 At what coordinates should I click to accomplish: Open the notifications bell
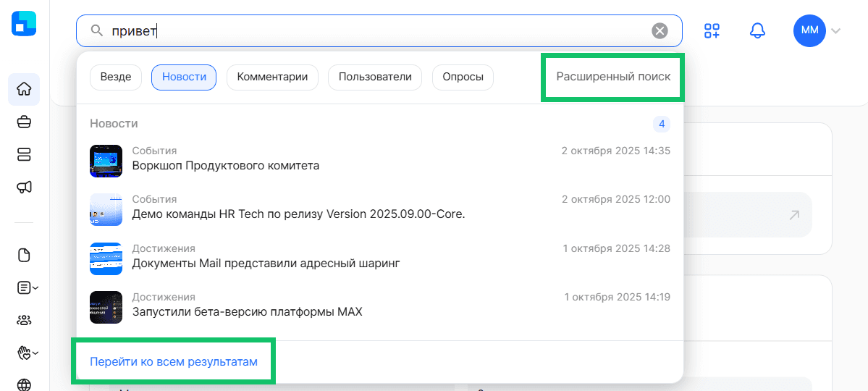coord(757,30)
